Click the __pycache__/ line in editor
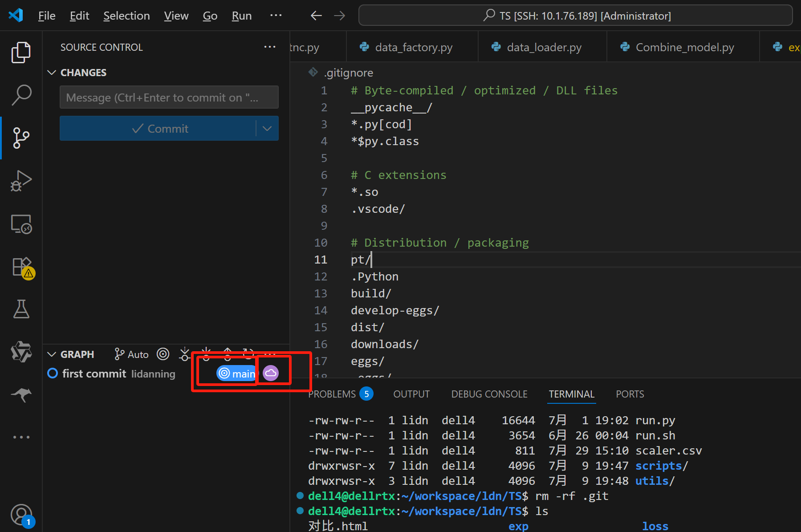The height and width of the screenshot is (532, 801). 391,107
